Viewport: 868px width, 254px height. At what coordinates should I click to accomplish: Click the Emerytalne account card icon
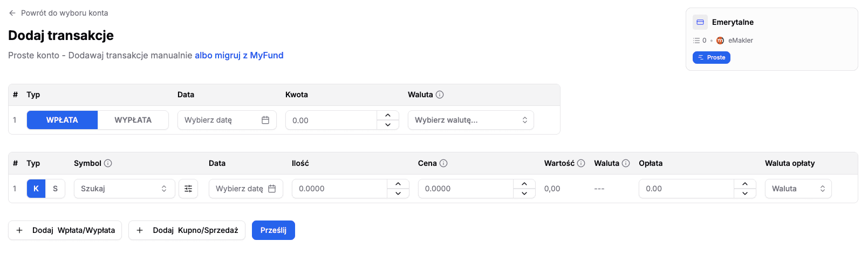(x=700, y=22)
